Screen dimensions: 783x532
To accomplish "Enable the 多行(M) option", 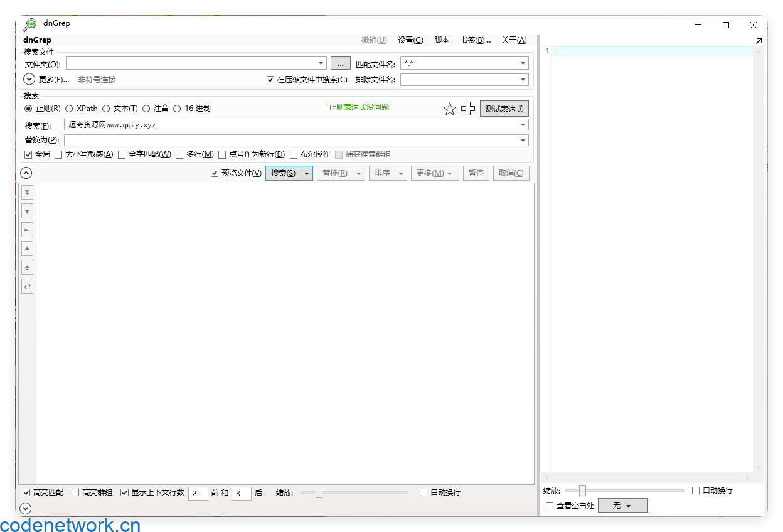I will [179, 154].
